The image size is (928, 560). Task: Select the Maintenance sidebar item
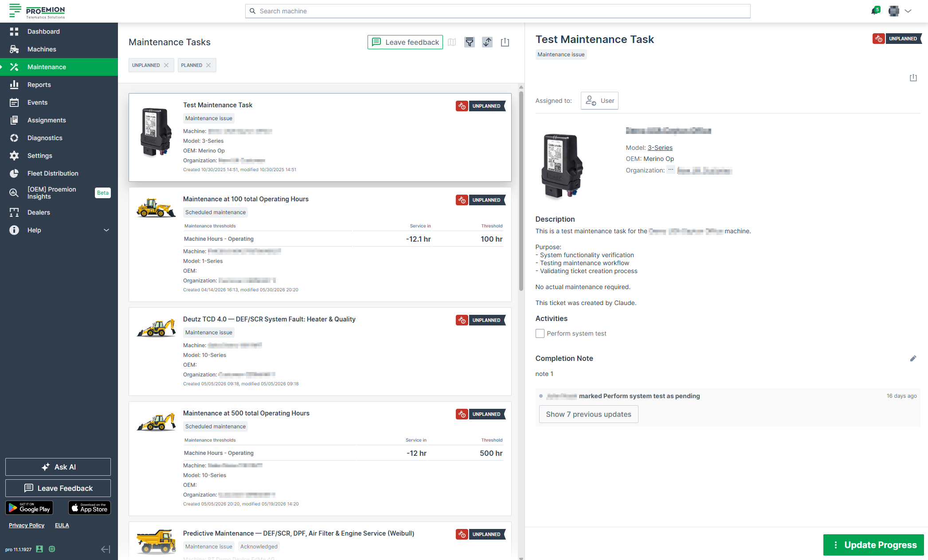click(x=59, y=67)
